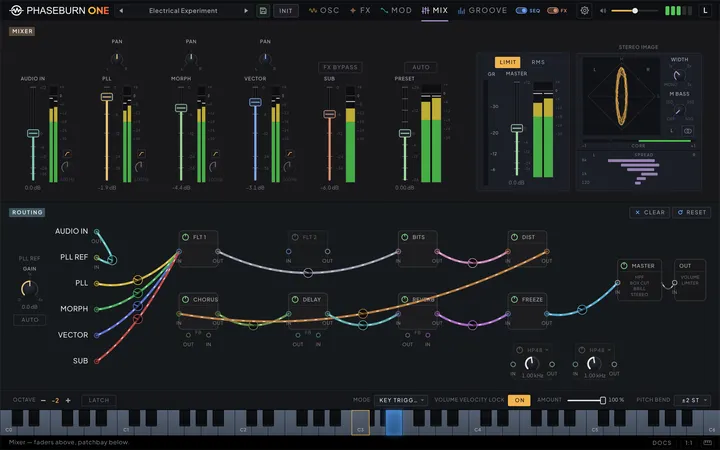720x450 pixels.
Task: Toggle power for FREEZE module
Action: coord(514,299)
